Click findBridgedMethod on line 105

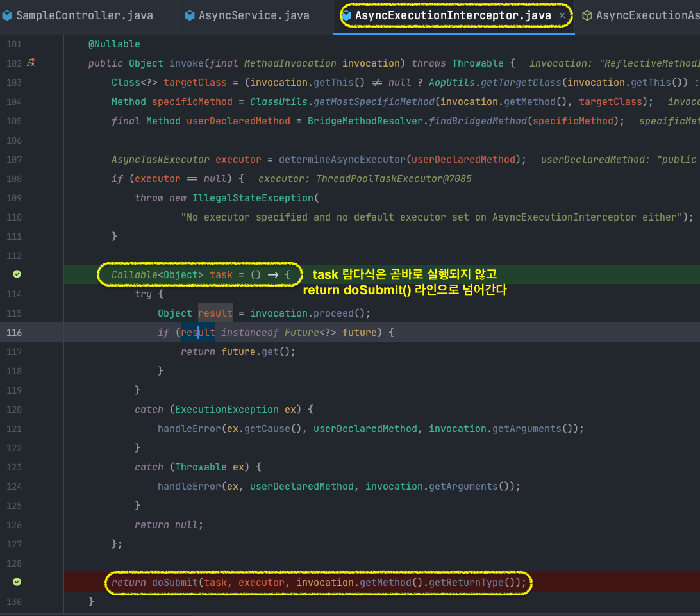[478, 121]
